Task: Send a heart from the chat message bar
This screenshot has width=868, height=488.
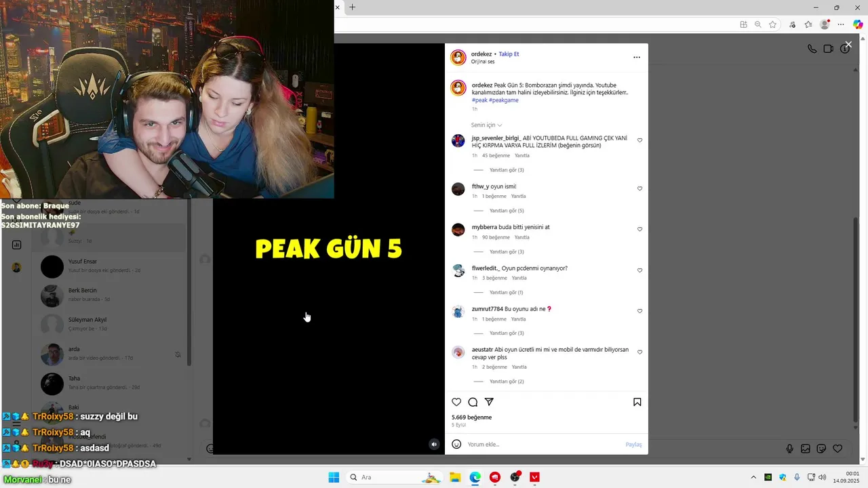Action: [837, 449]
